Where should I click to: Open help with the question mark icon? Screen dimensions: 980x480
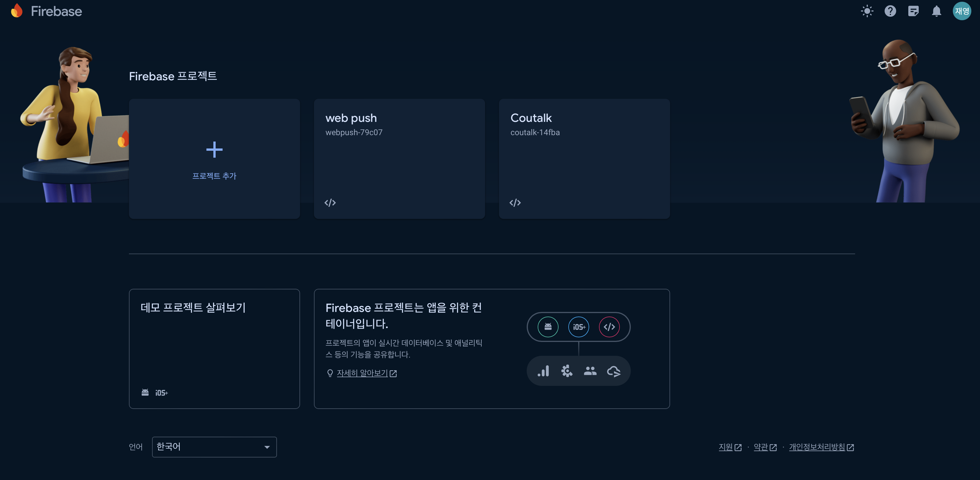point(890,11)
